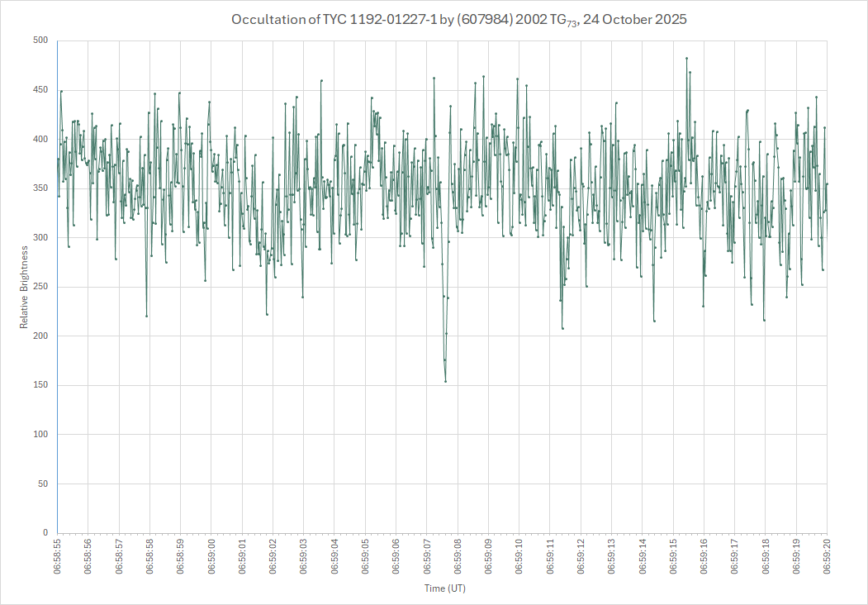This screenshot has width=868, height=605.
Task: Click the 150 y-axis tick label
Action: click(x=40, y=385)
